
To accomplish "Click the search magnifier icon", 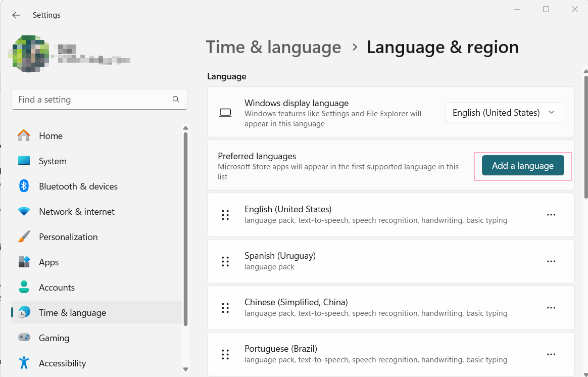I will pyautogui.click(x=176, y=100).
